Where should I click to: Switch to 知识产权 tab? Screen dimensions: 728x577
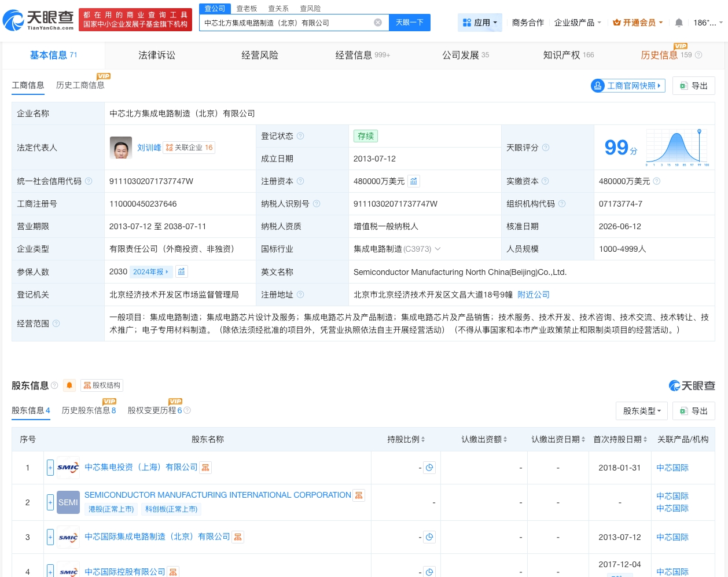pos(569,55)
